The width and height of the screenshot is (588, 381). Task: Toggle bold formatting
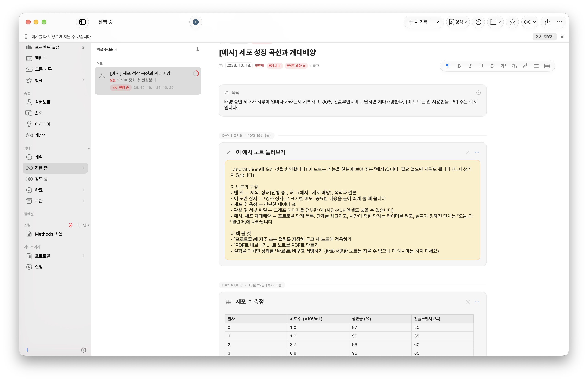459,66
